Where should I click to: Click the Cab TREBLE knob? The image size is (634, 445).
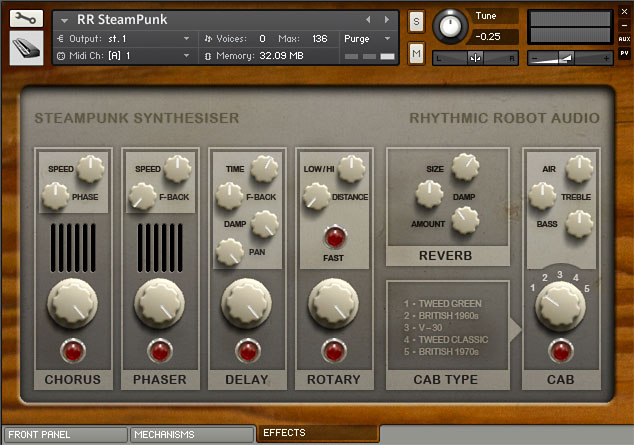coord(543,196)
